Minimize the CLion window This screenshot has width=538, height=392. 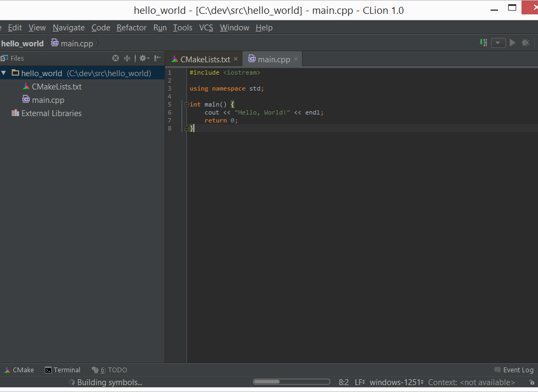click(x=494, y=10)
